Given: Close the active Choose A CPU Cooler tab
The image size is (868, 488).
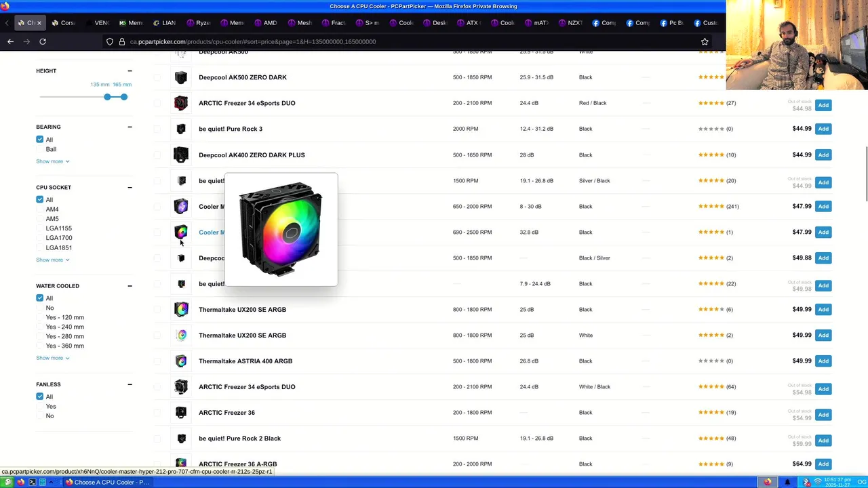Looking at the screenshot, I should tap(39, 23).
